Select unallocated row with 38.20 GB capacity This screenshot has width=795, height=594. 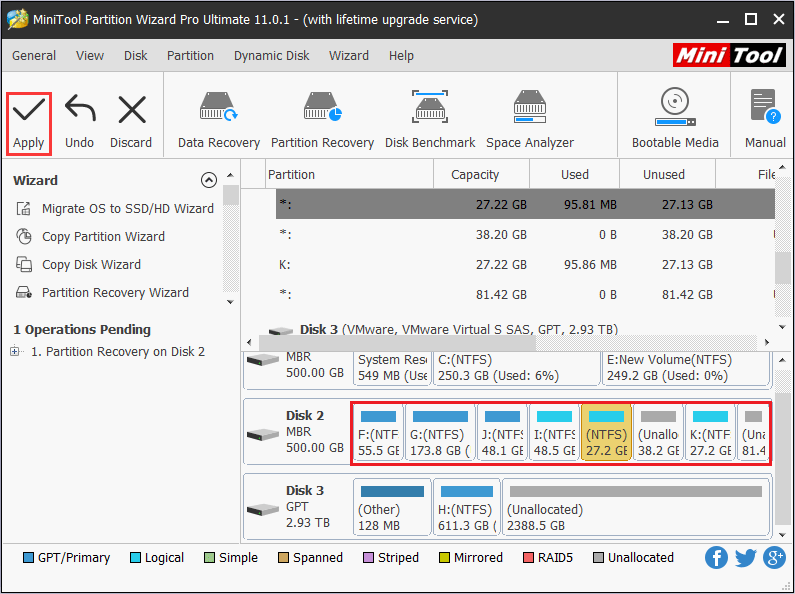(525, 235)
